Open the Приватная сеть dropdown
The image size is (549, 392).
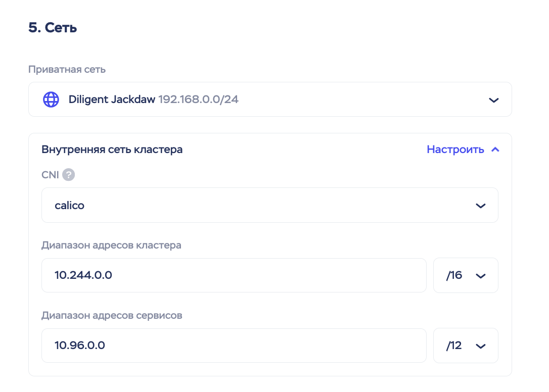[x=270, y=100]
